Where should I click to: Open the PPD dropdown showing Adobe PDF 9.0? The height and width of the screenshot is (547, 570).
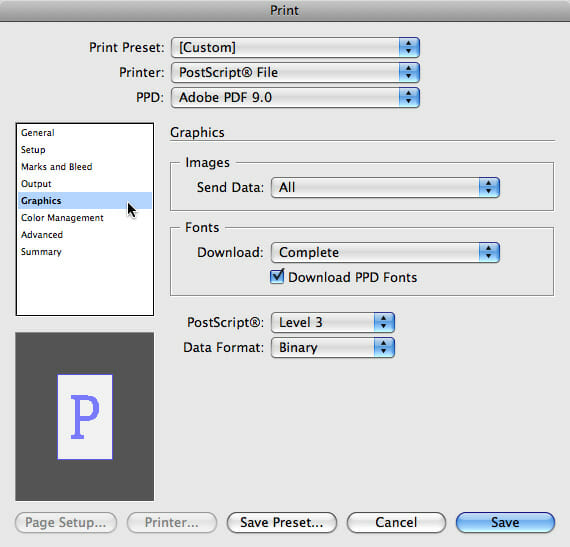295,97
